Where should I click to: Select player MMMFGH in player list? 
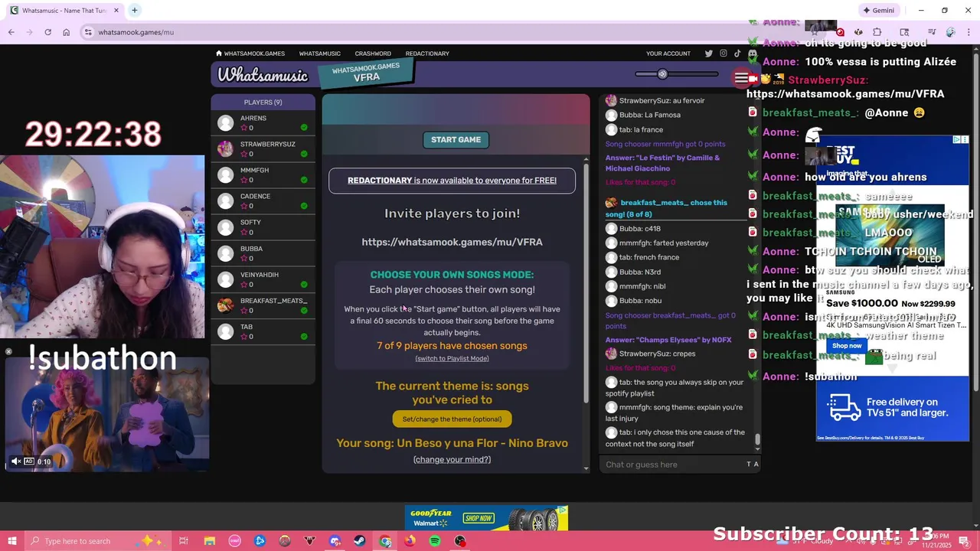(x=263, y=174)
